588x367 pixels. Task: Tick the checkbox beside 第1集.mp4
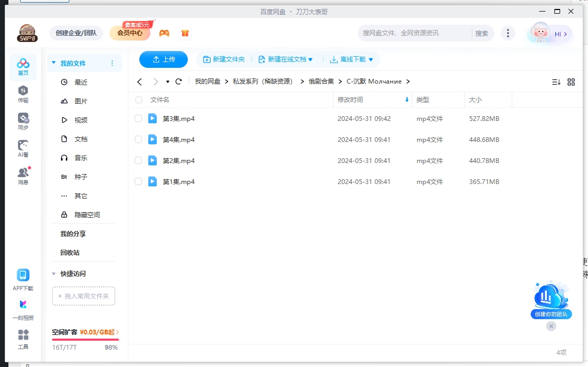coord(139,181)
